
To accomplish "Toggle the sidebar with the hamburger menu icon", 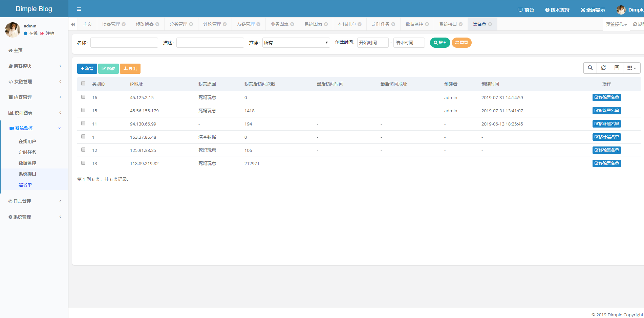I will tap(79, 9).
